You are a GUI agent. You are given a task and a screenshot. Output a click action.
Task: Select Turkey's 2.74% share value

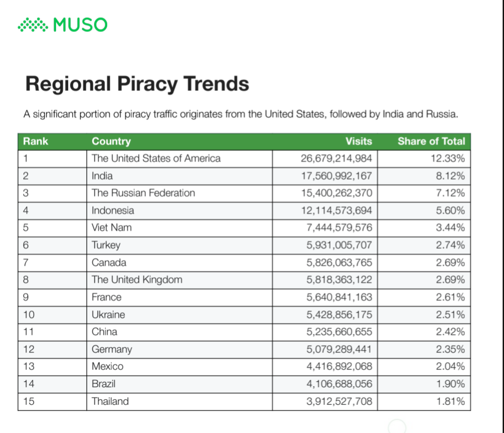(450, 245)
